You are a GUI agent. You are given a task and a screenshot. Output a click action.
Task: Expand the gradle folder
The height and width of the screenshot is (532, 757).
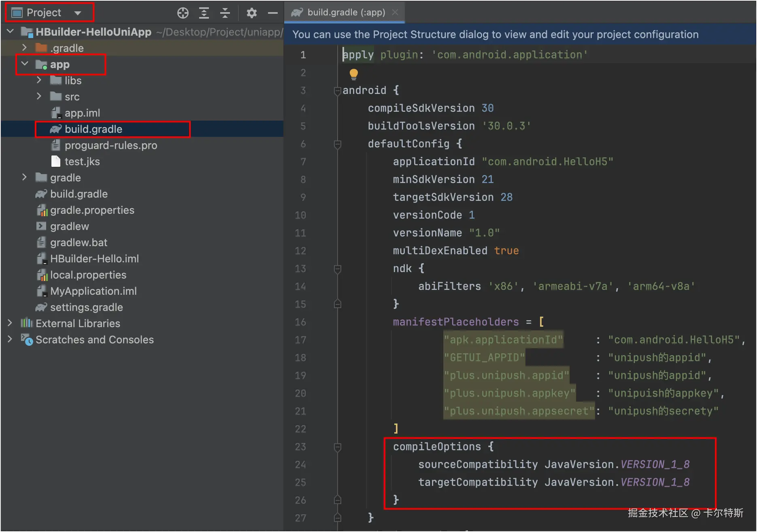[x=24, y=177]
